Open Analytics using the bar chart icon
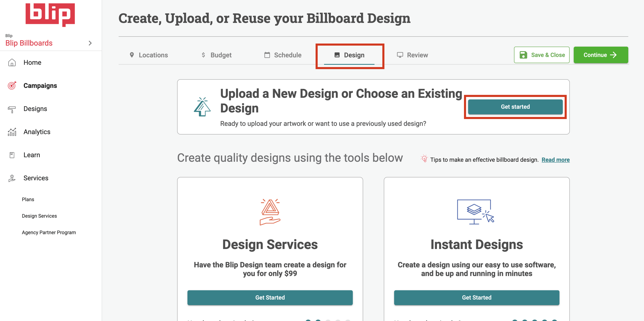The height and width of the screenshot is (321, 644). click(x=12, y=132)
